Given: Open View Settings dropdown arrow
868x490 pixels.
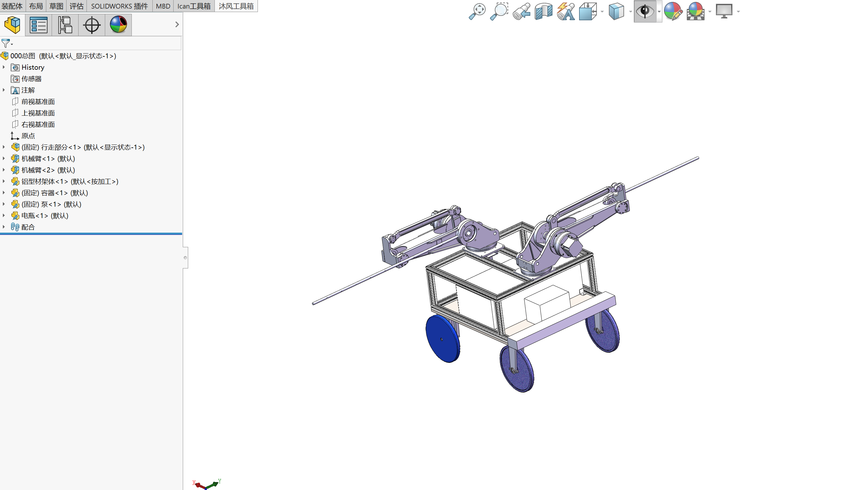Looking at the screenshot, I should tap(738, 12).
